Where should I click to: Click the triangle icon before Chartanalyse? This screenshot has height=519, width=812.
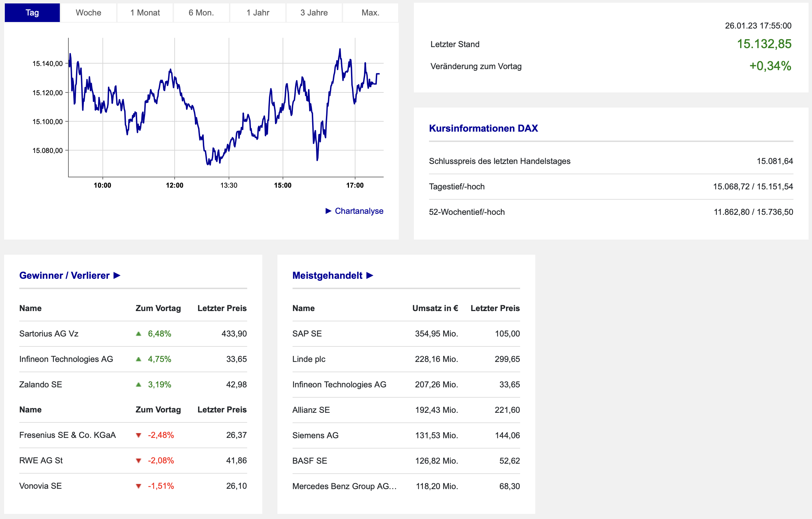click(328, 211)
